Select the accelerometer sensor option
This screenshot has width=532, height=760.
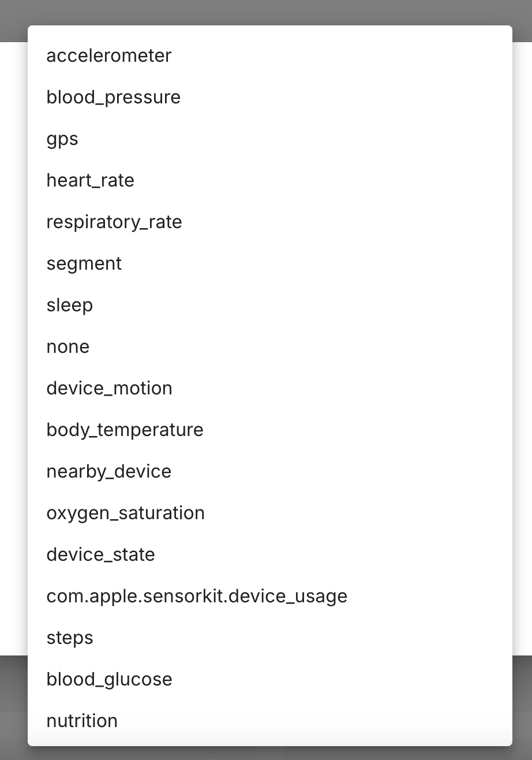click(x=109, y=55)
